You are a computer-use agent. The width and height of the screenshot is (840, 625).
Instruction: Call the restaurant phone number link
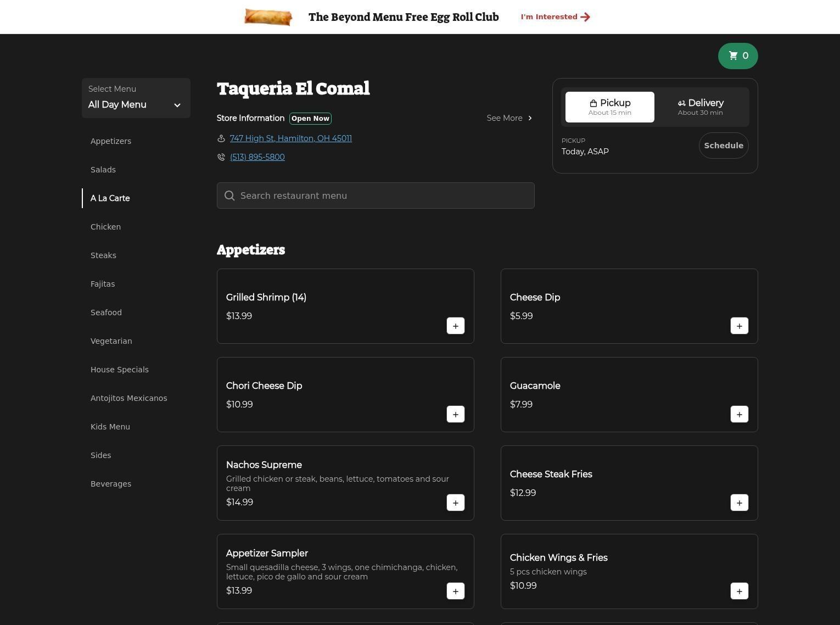pyautogui.click(x=257, y=157)
